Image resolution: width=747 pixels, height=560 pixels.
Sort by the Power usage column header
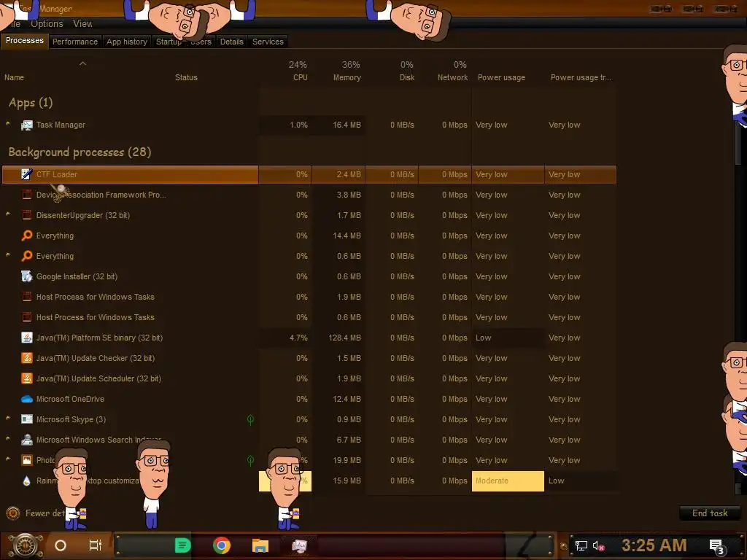501,77
